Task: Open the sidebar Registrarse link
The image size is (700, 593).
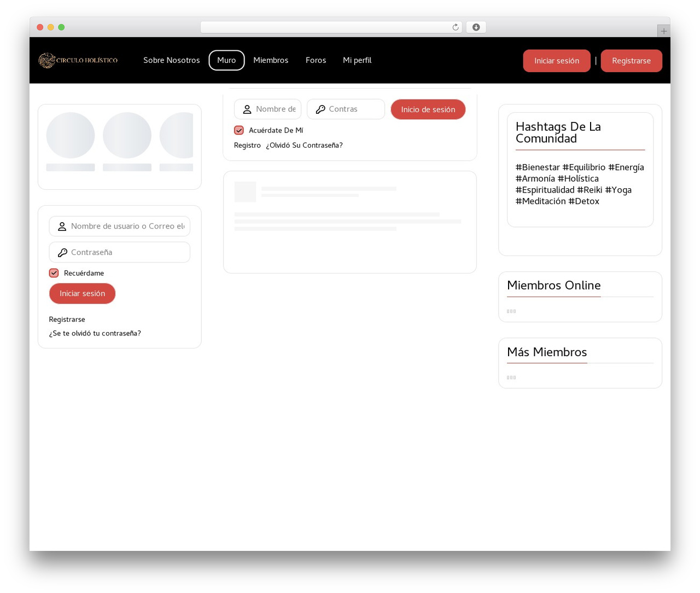Action: point(67,319)
